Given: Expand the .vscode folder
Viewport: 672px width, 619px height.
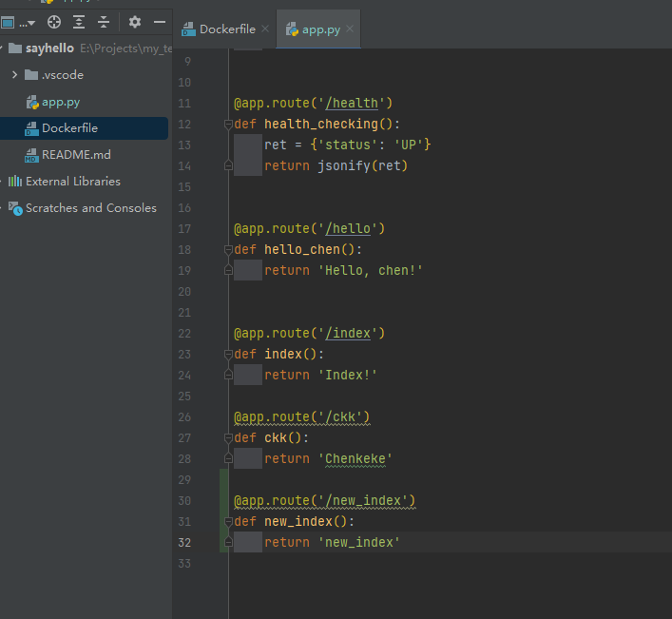Looking at the screenshot, I should (14, 74).
